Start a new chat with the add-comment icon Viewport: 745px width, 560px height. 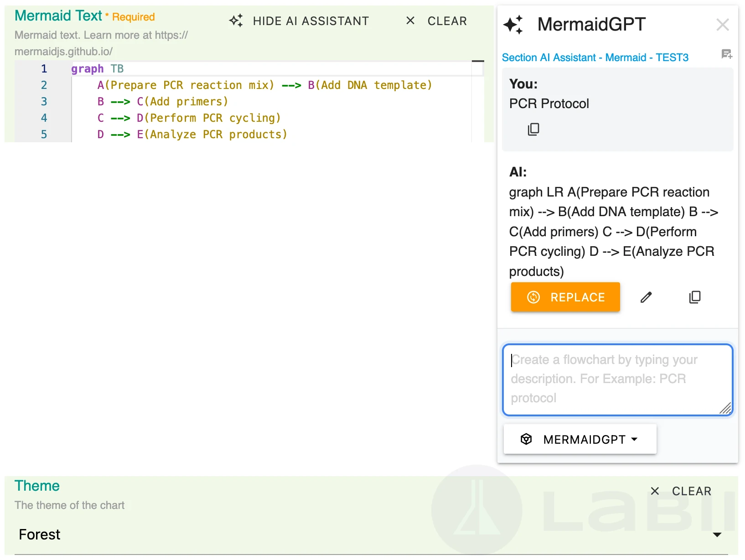point(727,54)
